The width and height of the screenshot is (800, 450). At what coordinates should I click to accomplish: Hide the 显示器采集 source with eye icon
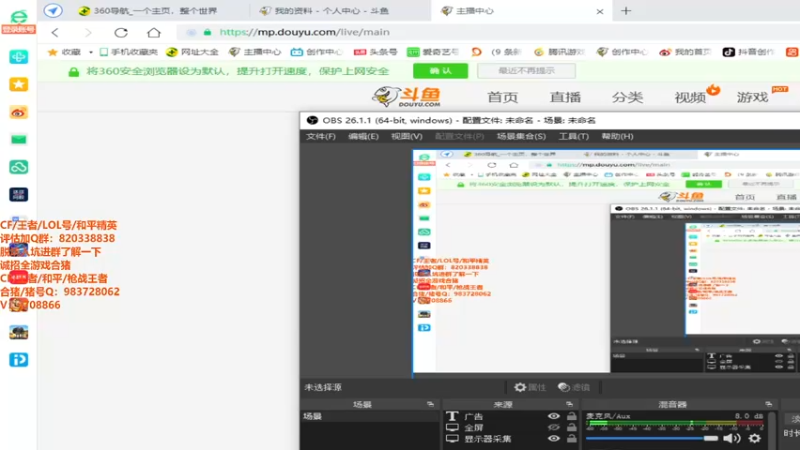[x=554, y=438]
